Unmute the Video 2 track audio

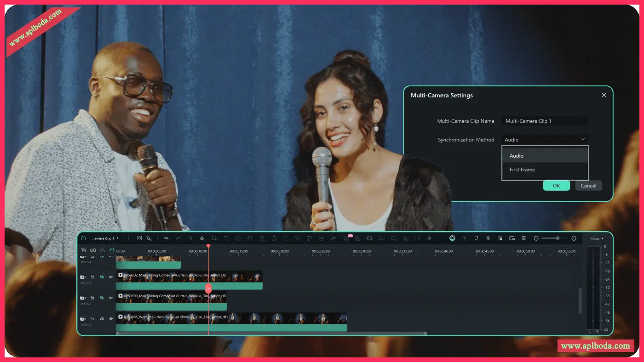coord(102,298)
